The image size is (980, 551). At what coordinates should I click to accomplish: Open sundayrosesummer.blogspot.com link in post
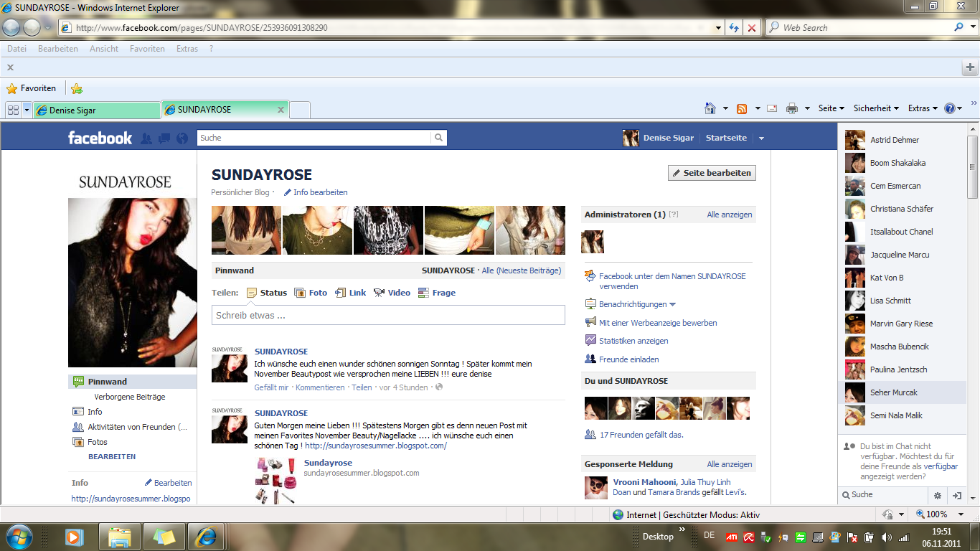pyautogui.click(x=376, y=446)
